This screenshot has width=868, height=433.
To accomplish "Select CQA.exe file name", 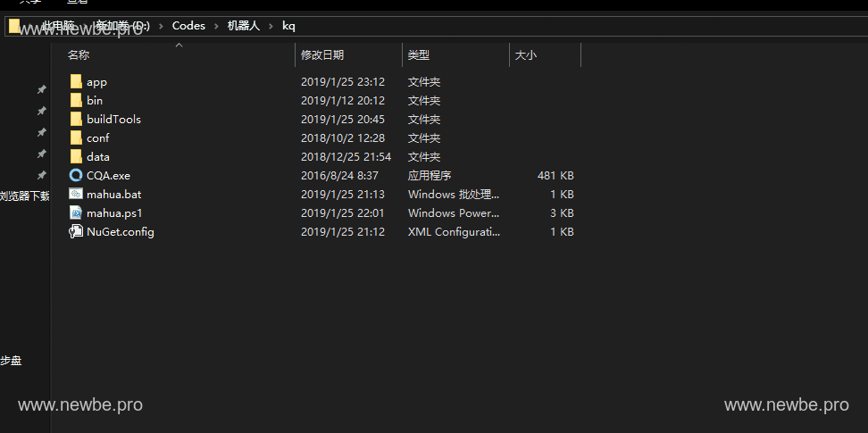I will click(109, 176).
